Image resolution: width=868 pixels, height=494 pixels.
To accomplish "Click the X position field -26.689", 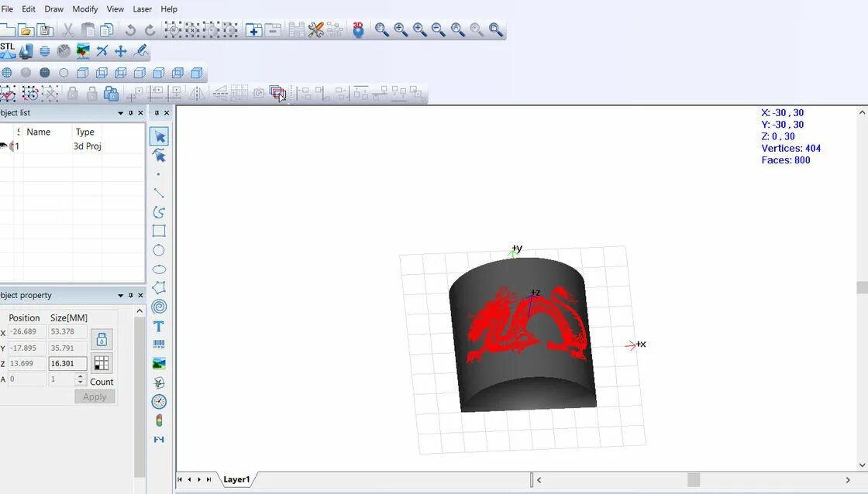I will pyautogui.click(x=26, y=332).
